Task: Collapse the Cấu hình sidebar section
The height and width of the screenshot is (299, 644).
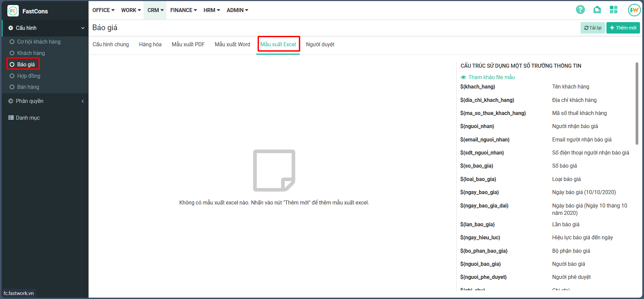Action: point(83,28)
